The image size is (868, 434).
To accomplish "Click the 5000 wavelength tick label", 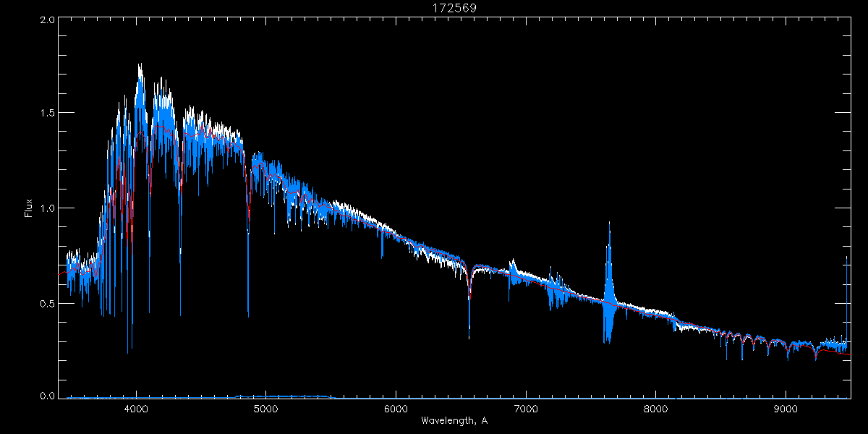I will [x=265, y=409].
